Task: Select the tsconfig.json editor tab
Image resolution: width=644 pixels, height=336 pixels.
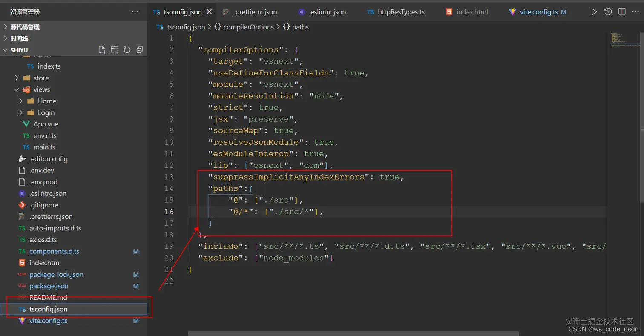Action: click(182, 12)
